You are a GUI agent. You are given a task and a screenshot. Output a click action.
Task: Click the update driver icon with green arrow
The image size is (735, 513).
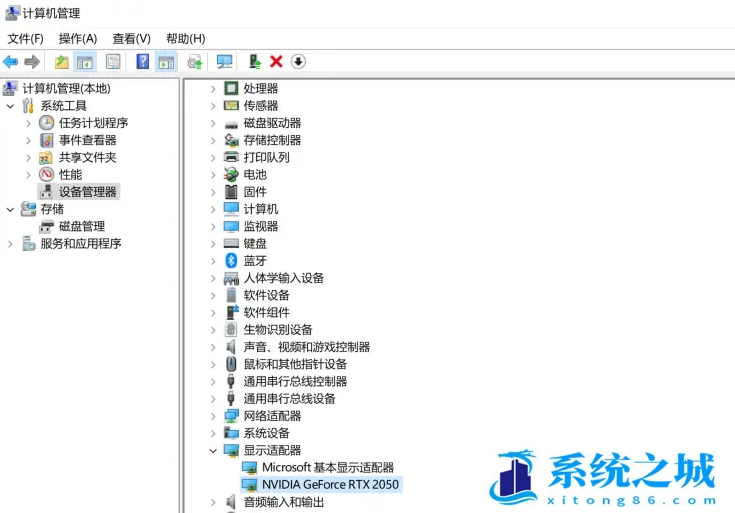pyautogui.click(x=255, y=62)
